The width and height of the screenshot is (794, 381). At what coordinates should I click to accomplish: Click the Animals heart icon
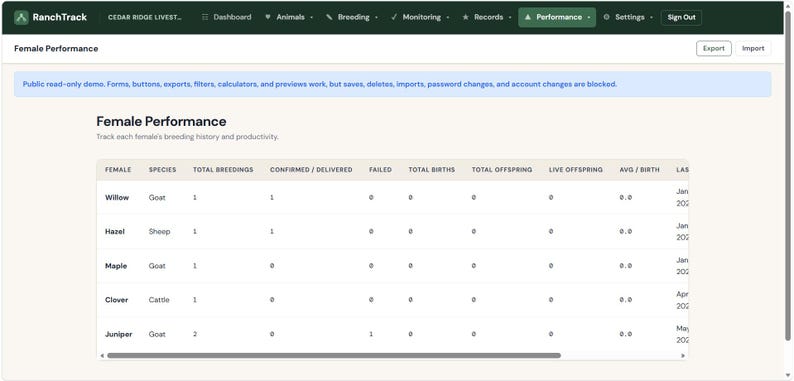[268, 17]
